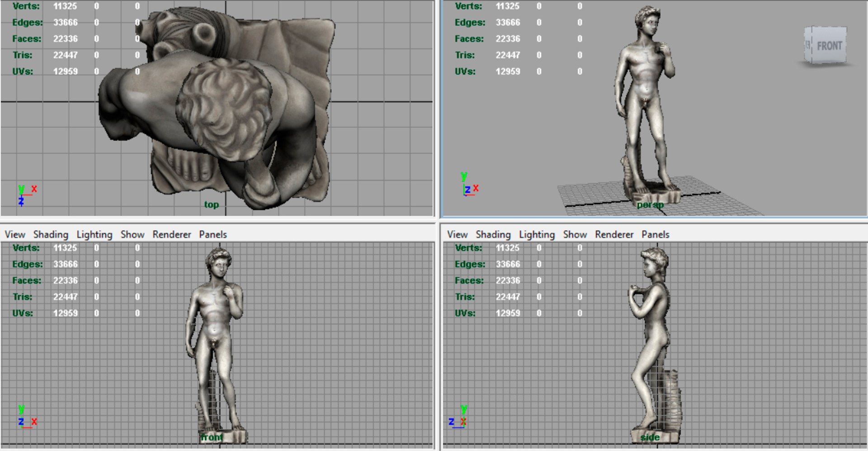This screenshot has height=451, width=868.
Task: Open Panels menu in front viewport panel
Action: pyautogui.click(x=213, y=234)
